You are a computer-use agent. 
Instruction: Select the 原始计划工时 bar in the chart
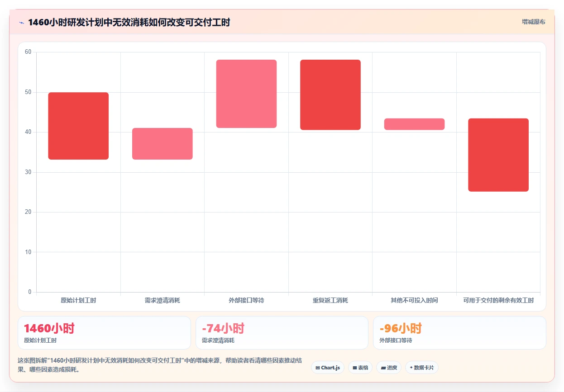click(x=78, y=126)
